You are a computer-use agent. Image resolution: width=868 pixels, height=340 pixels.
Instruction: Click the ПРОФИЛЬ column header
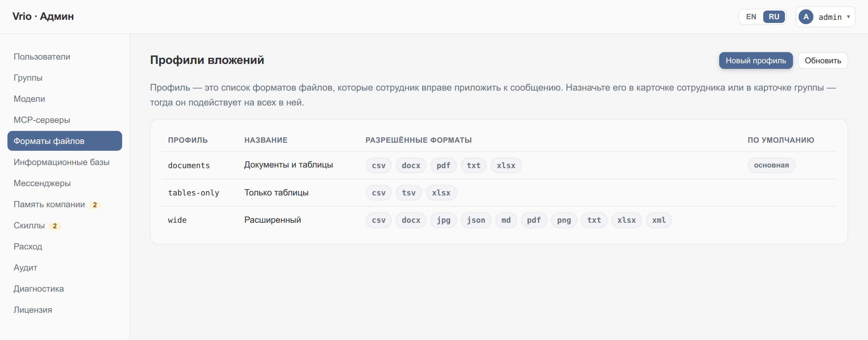pyautogui.click(x=188, y=140)
